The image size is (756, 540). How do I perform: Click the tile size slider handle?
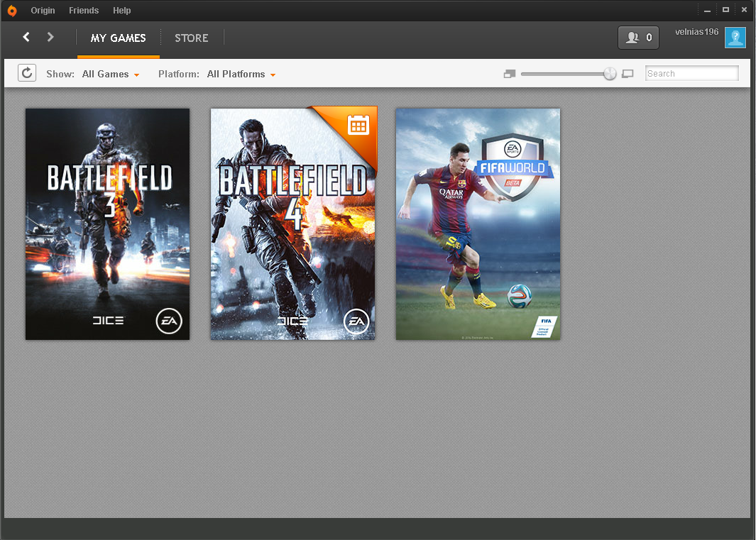610,74
